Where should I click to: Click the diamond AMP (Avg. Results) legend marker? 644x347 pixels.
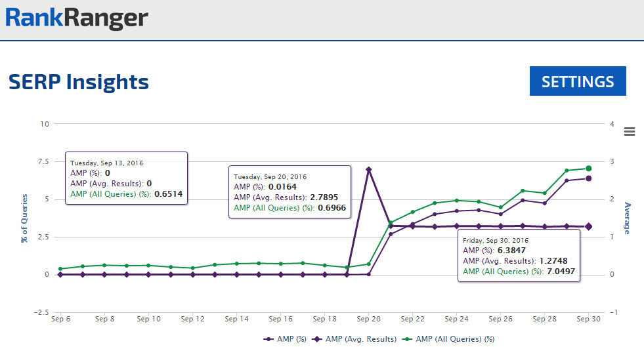[316, 338]
